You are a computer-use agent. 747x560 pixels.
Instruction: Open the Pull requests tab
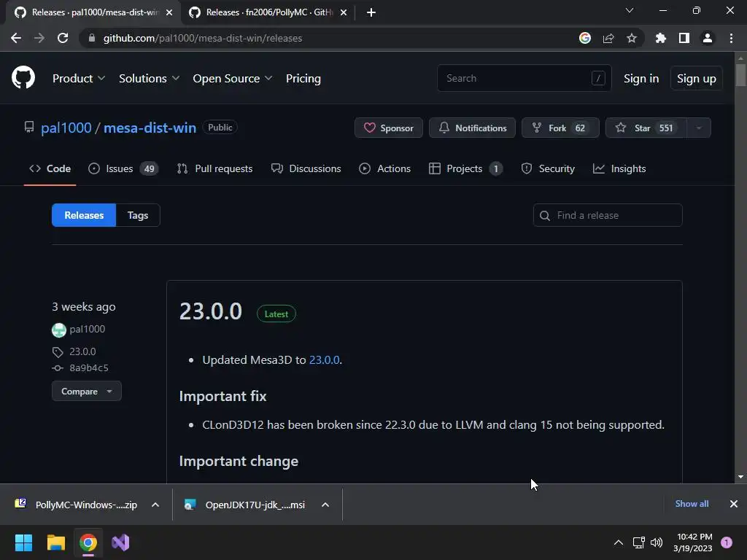(x=214, y=168)
